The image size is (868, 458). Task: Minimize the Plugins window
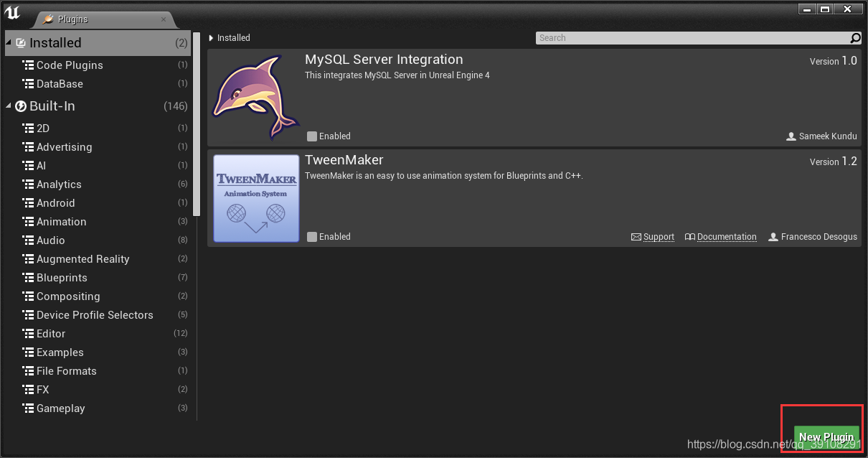coord(807,9)
